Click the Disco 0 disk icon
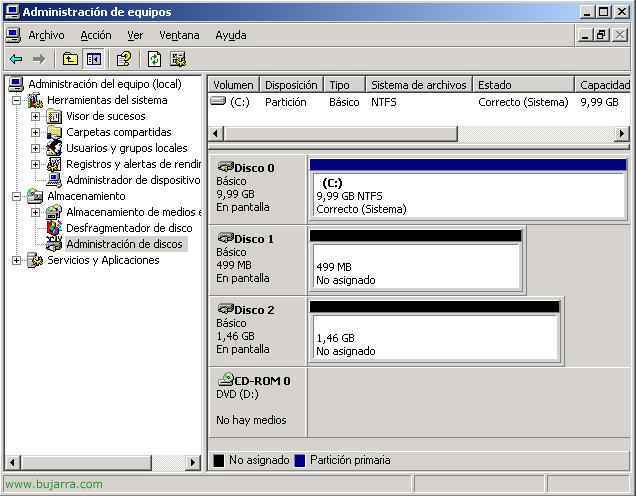The image size is (636, 496). point(226,167)
